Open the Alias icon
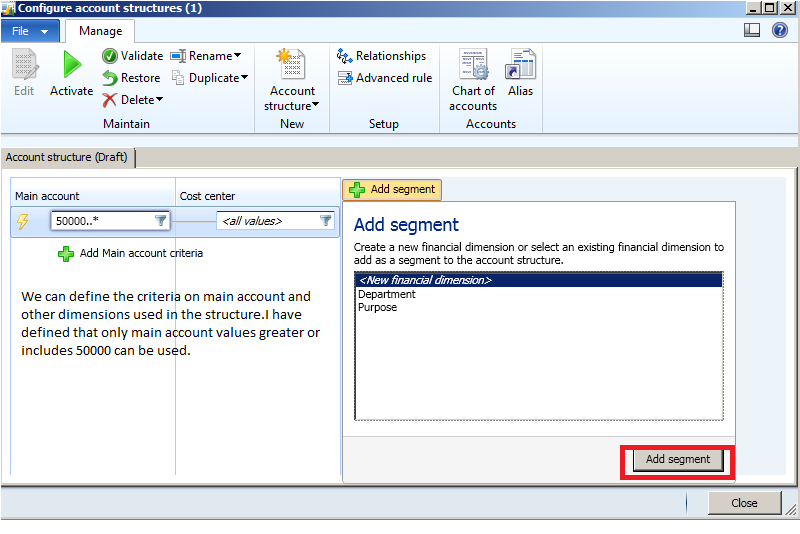 (x=520, y=64)
